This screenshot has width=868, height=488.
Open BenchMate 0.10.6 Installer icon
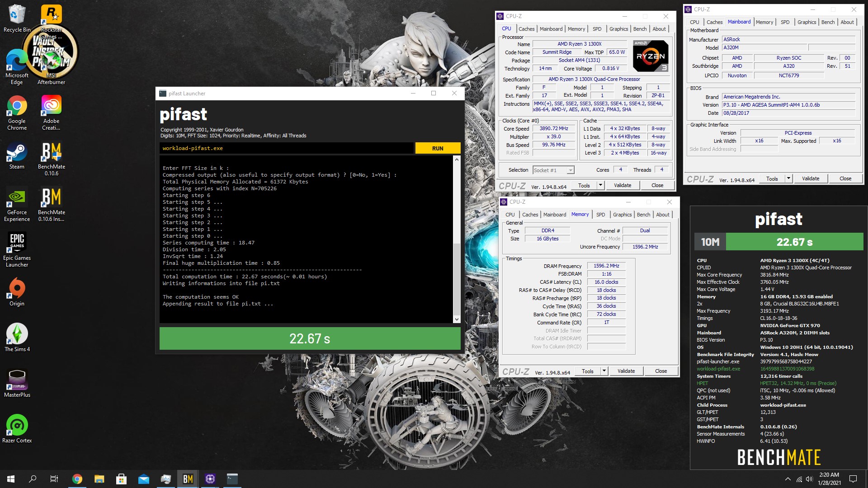click(x=52, y=204)
